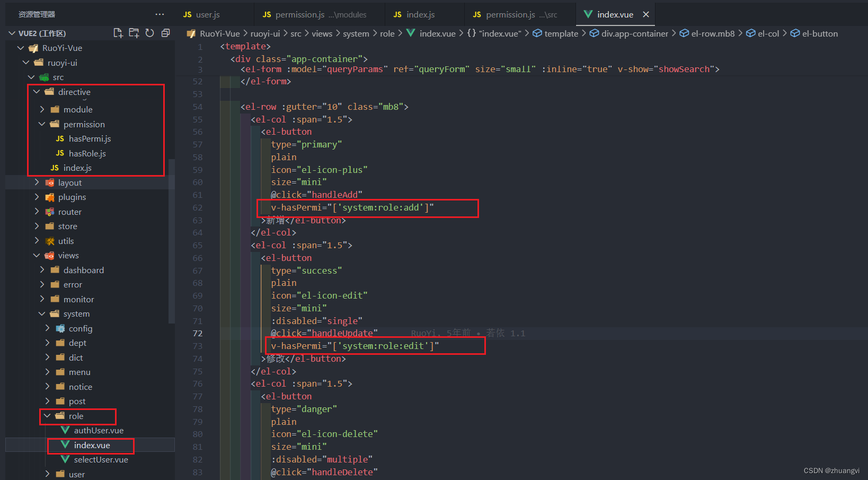868x480 pixels.
Task: Select the notice folder
Action: (81, 387)
